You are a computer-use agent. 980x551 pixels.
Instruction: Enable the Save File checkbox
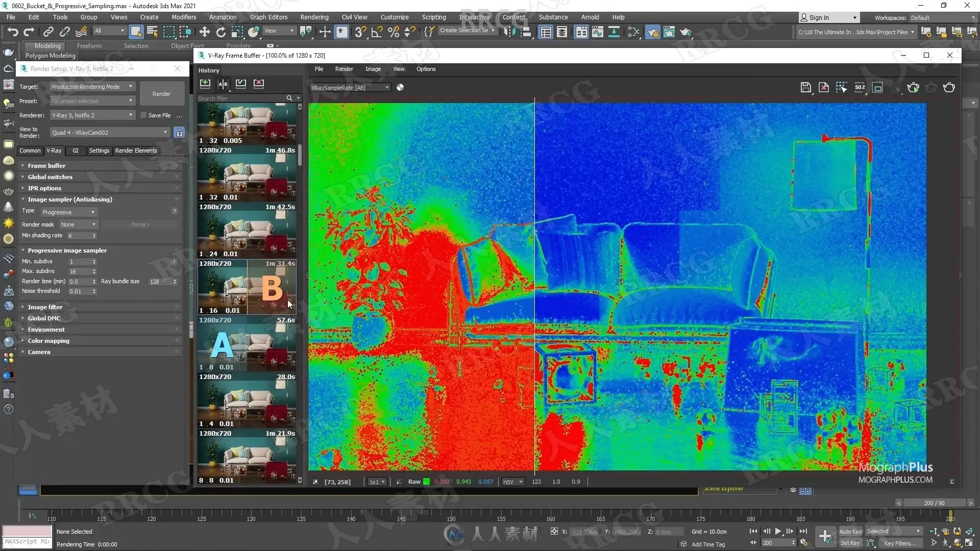[143, 115]
